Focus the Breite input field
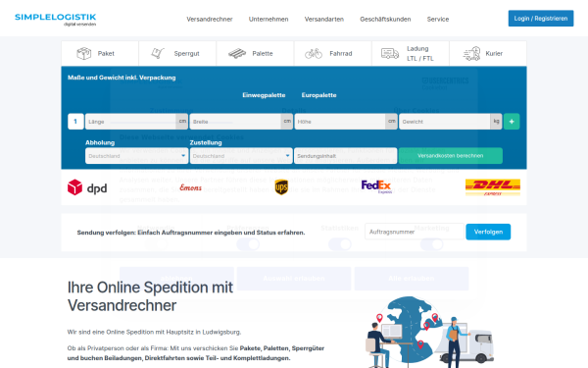The width and height of the screenshot is (588, 368). (235, 122)
